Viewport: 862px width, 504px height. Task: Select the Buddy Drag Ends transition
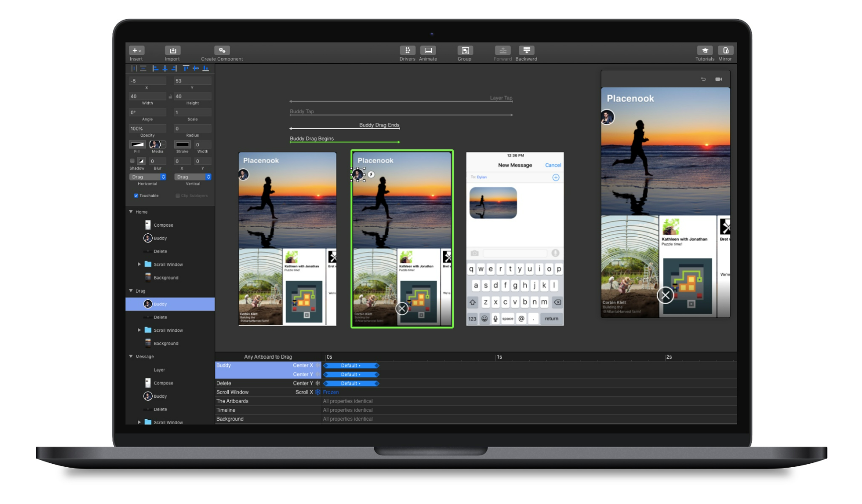(345, 128)
